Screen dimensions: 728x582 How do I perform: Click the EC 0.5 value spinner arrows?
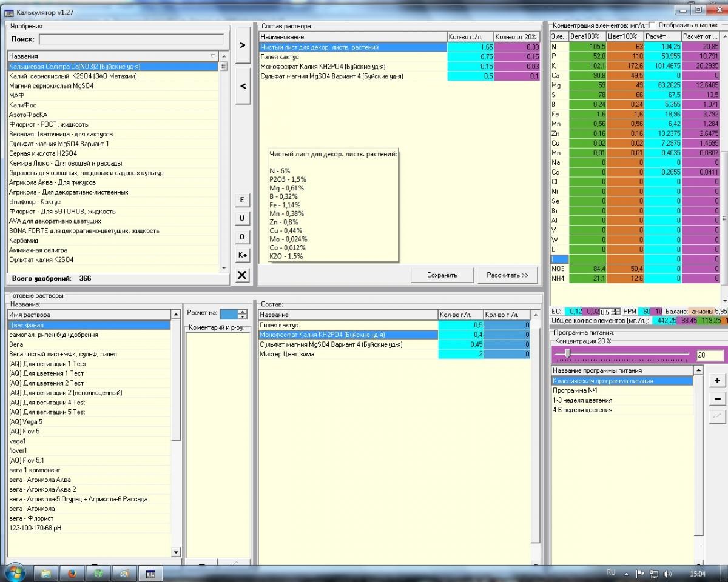616,311
